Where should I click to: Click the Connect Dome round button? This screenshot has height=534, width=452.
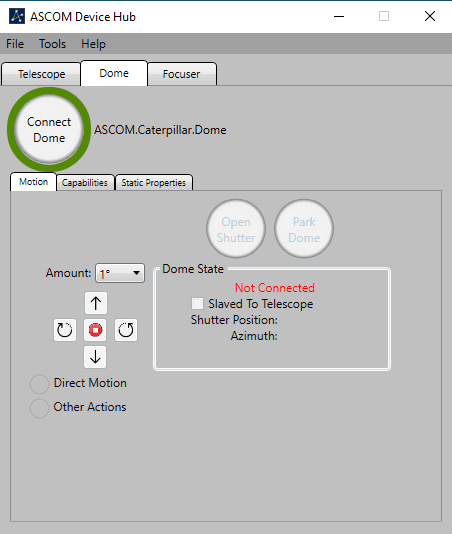[49, 130]
